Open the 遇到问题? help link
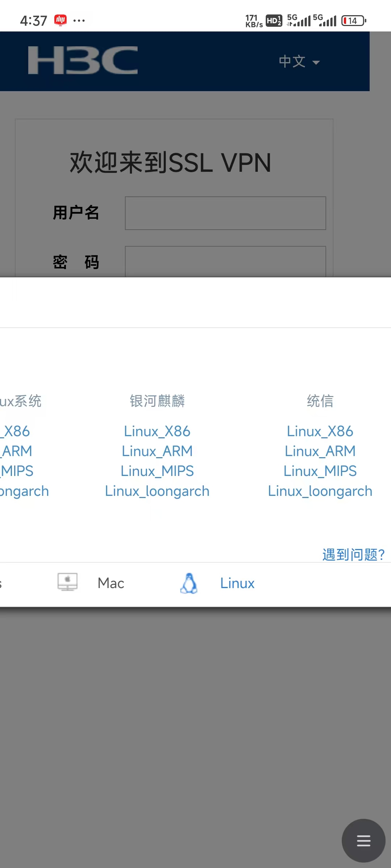 click(353, 554)
